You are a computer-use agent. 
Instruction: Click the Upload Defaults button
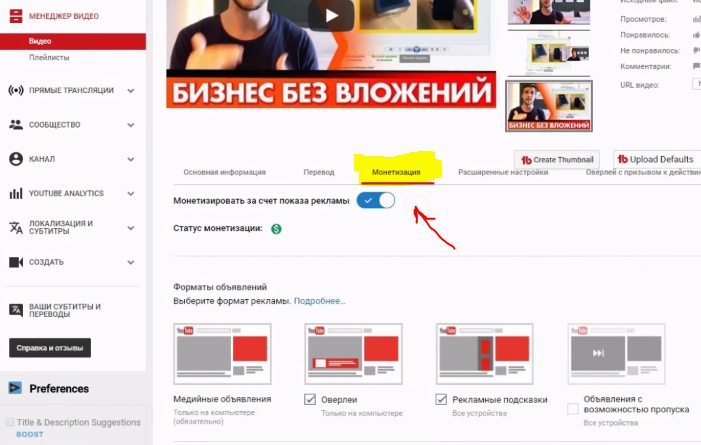pos(656,159)
